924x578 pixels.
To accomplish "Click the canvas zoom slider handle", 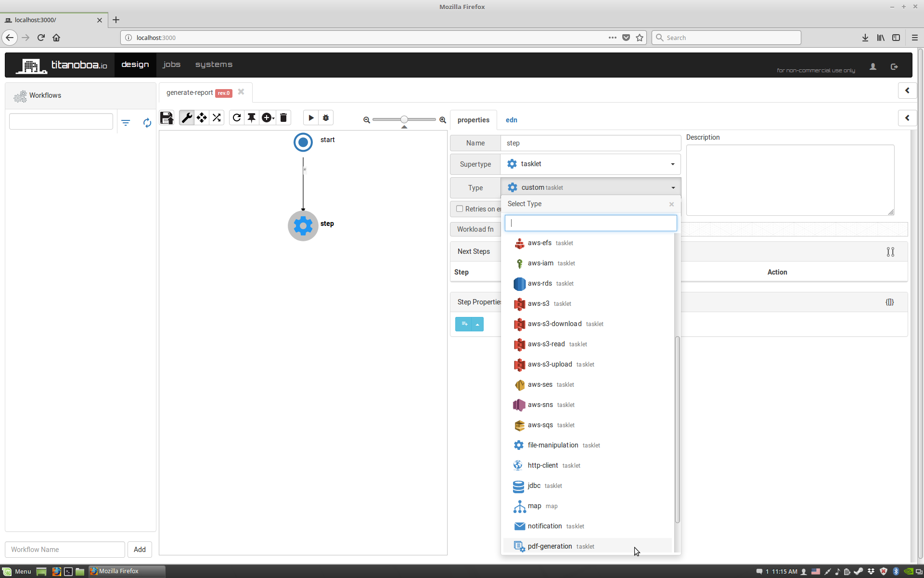I will point(404,119).
